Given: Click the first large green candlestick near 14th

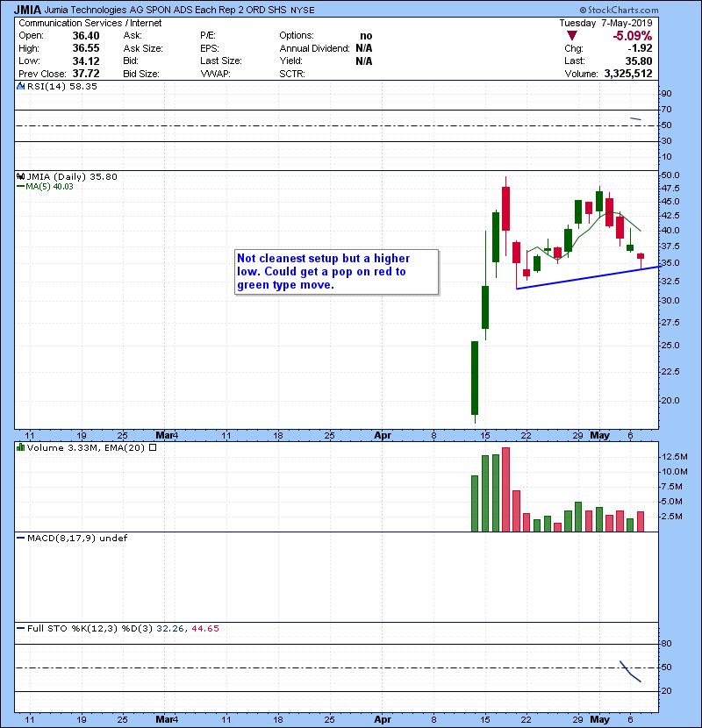Looking at the screenshot, I should pos(475,378).
